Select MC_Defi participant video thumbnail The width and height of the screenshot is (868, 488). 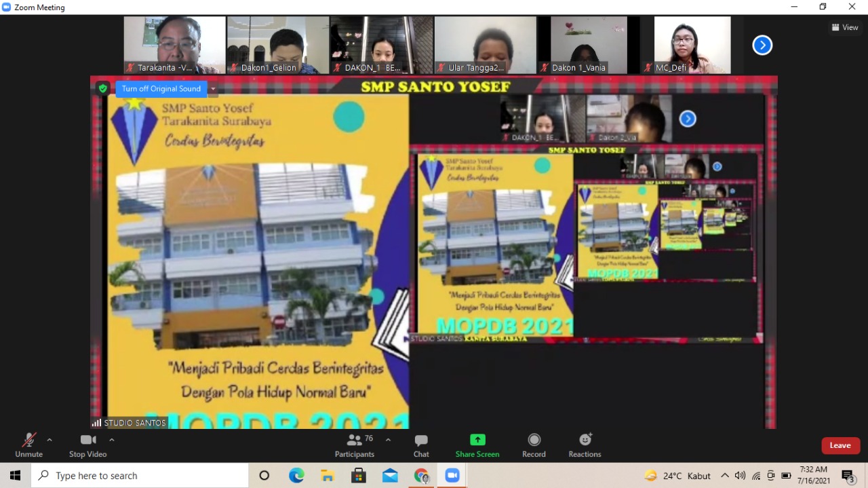(692, 45)
